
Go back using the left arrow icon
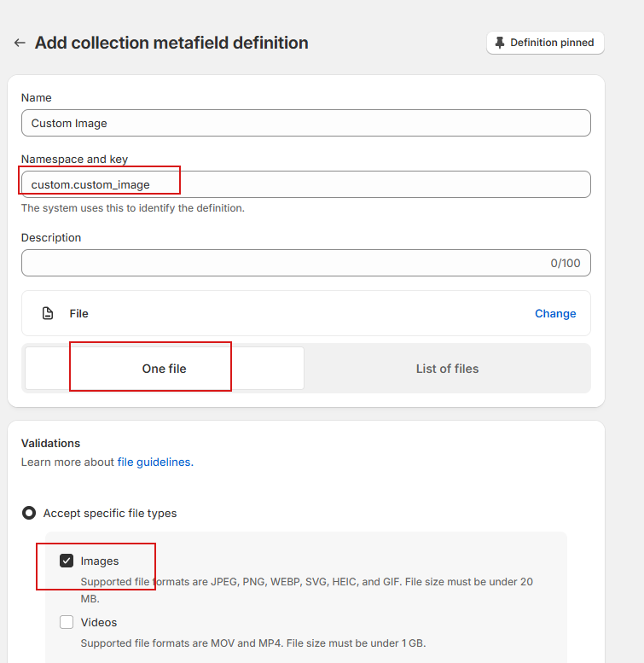[x=20, y=43]
